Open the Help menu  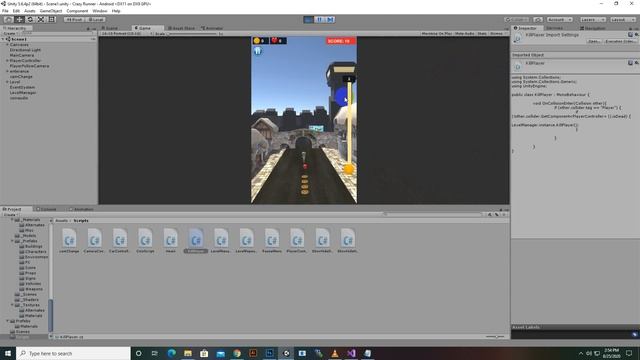(x=116, y=11)
